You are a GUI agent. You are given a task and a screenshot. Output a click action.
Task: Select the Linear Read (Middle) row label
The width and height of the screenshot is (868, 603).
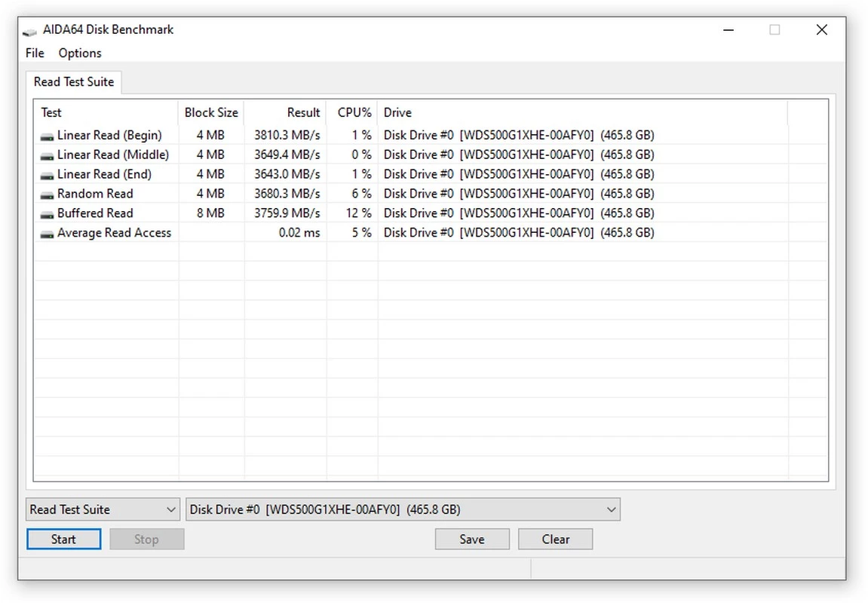[x=113, y=155]
